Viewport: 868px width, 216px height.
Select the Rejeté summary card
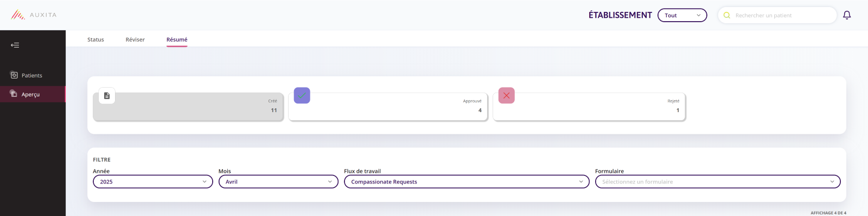[589, 107]
